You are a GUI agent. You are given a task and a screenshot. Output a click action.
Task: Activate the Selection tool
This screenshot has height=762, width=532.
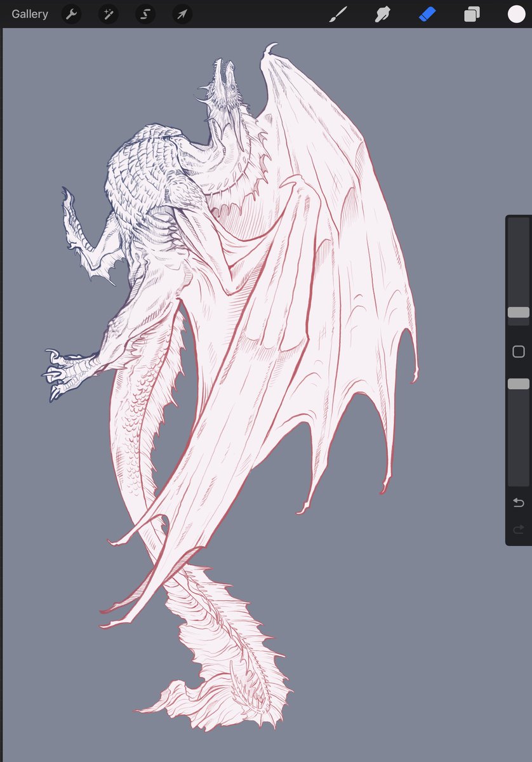point(145,14)
